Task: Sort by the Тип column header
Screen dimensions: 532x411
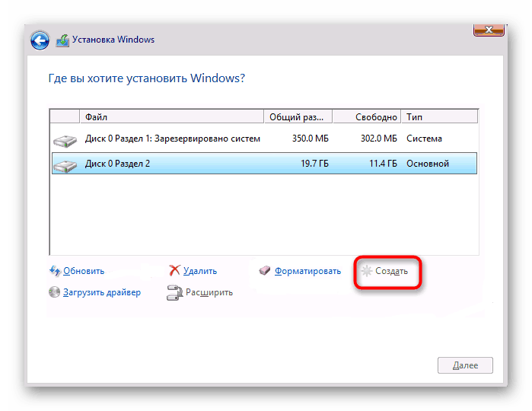Action: pyautogui.click(x=439, y=117)
